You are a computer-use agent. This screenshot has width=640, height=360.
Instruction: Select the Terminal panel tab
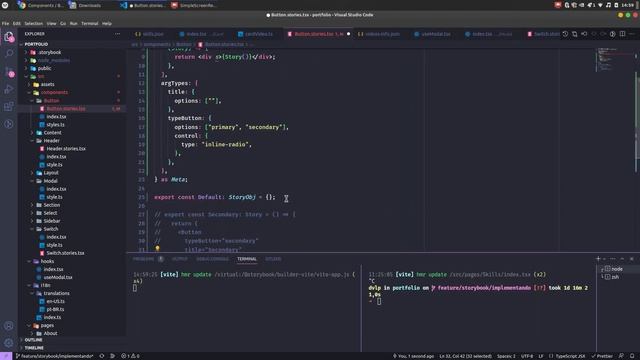click(247, 259)
